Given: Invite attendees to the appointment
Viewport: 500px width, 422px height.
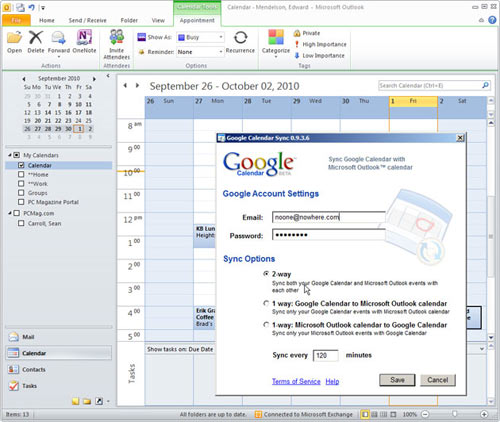Looking at the screenshot, I should (117, 45).
